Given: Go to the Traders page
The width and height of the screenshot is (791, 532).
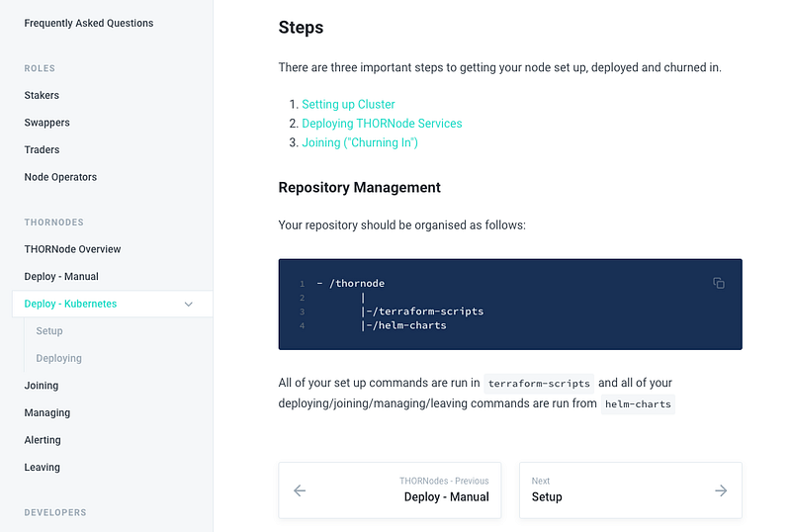Looking at the screenshot, I should tap(42, 150).
